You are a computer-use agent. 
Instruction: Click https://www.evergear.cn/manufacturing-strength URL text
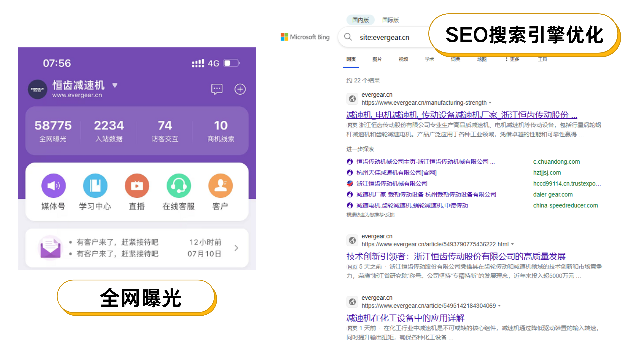424,103
